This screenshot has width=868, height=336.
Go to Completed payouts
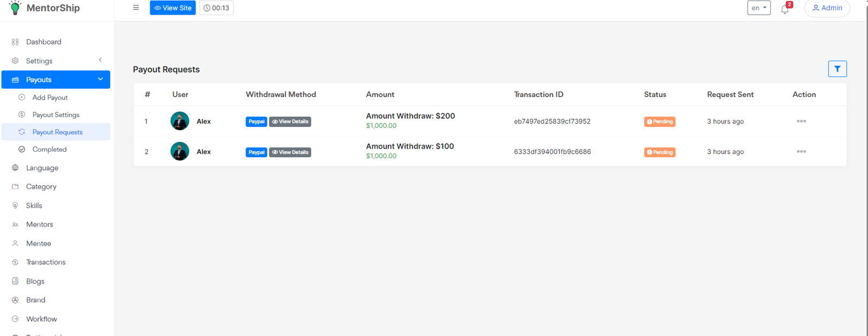[49, 150]
